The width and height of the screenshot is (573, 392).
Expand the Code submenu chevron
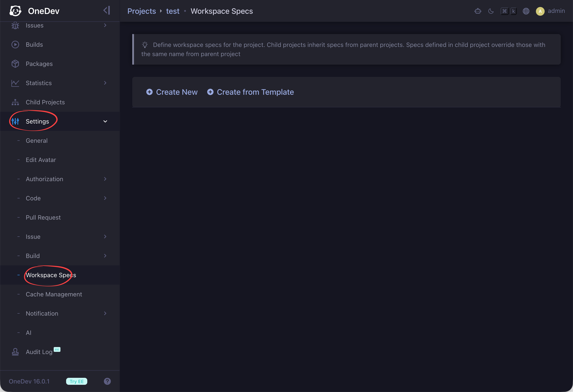pyautogui.click(x=105, y=198)
